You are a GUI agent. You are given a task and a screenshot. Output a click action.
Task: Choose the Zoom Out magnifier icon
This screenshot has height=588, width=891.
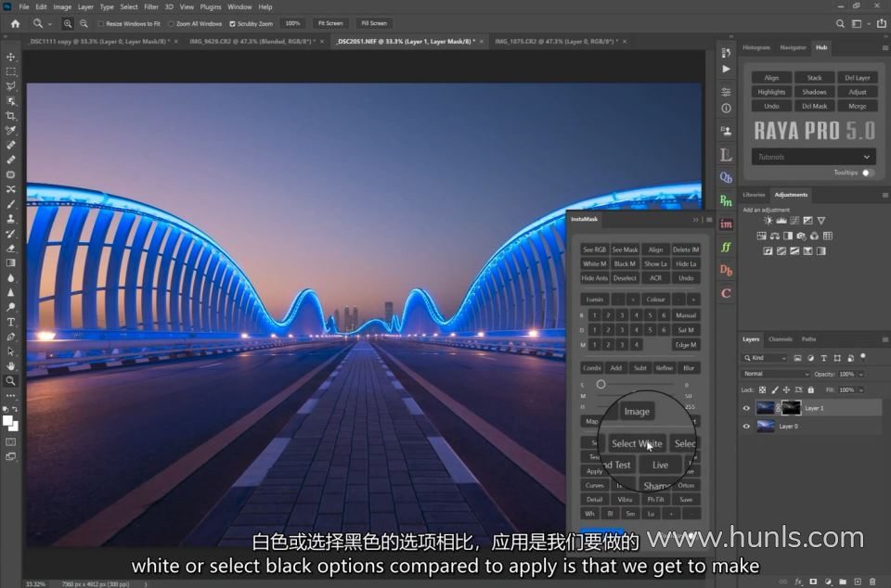coord(84,23)
